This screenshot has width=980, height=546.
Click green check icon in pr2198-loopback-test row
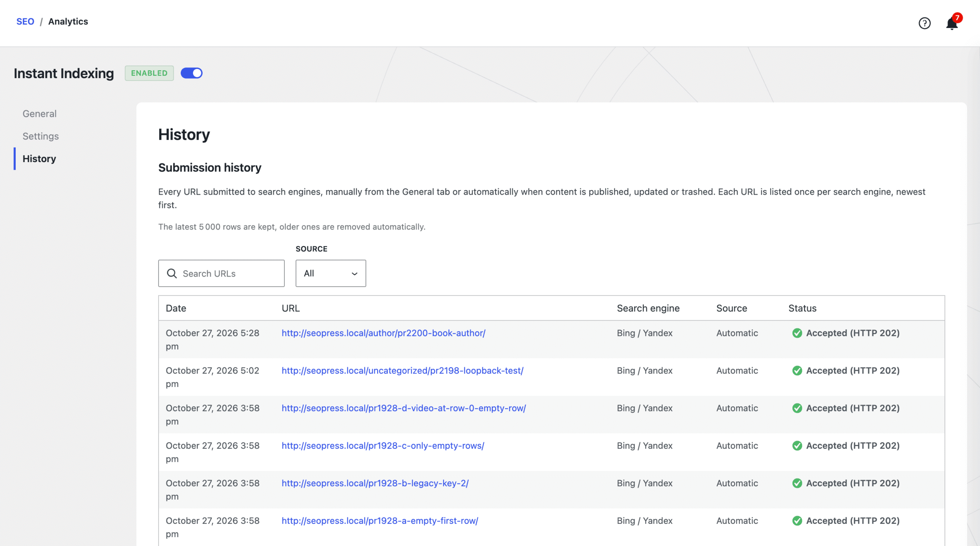(x=797, y=371)
